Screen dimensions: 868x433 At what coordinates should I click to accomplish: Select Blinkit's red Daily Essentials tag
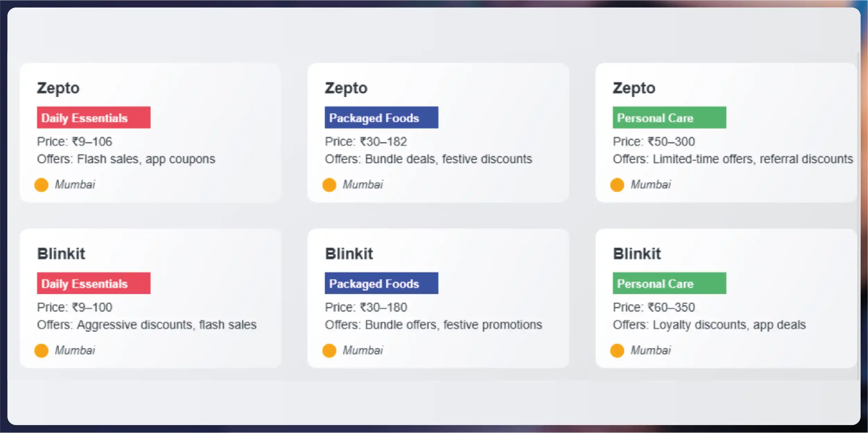point(94,283)
